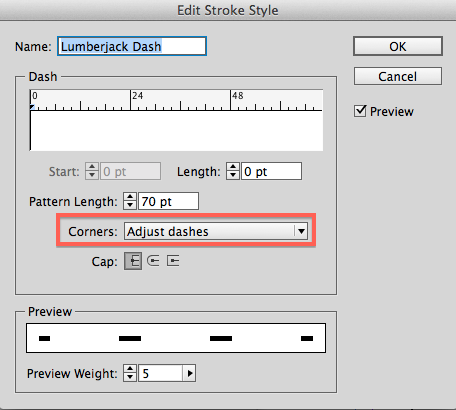Screen dimensions: 456x410
Task: Toggle the Preview checkbox
Action: 360,111
